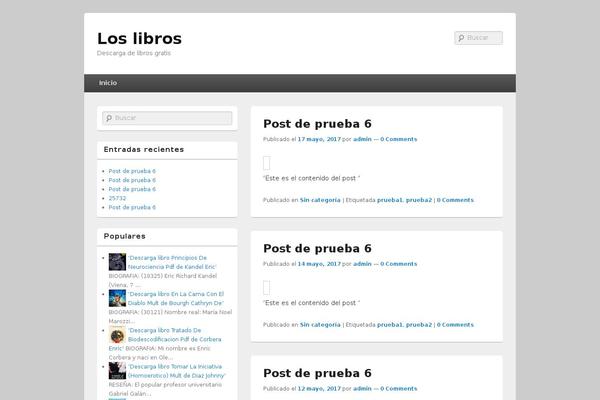Click broken image placeholder in 17 mayo post
Image resolution: width=600 pixels, height=400 pixels.
pos(267,163)
